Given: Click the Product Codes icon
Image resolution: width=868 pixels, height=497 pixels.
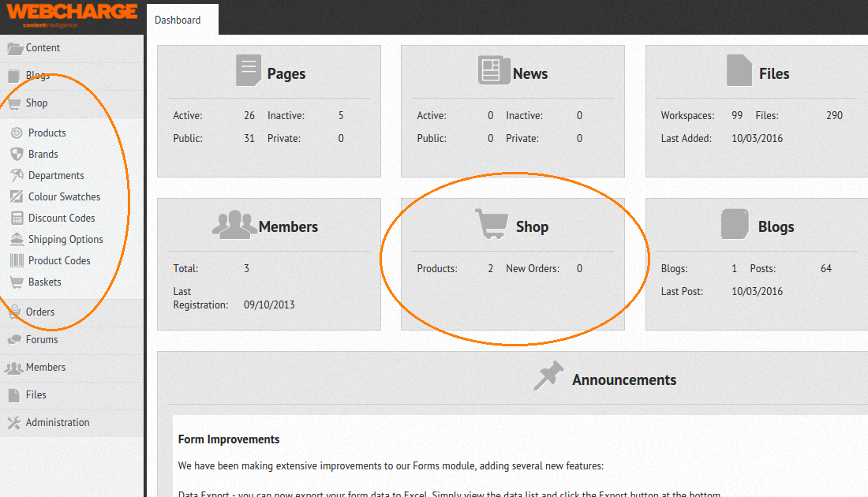Looking at the screenshot, I should [x=17, y=260].
